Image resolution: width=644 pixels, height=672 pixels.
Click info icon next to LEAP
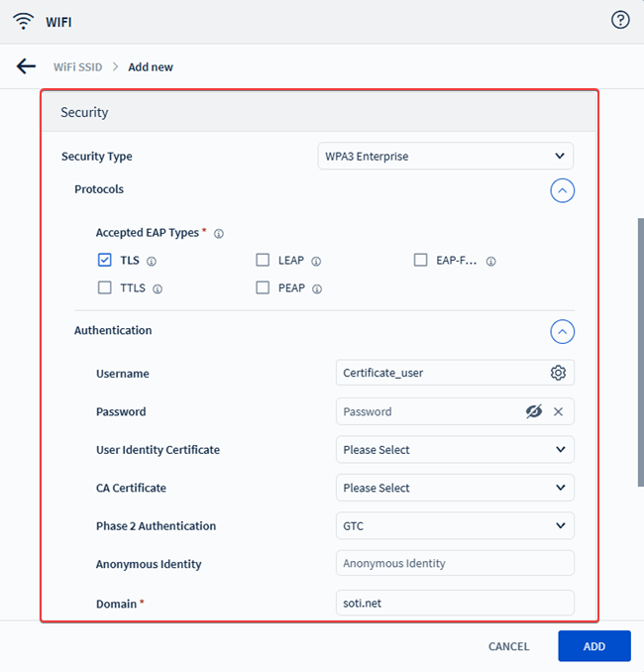316,262
